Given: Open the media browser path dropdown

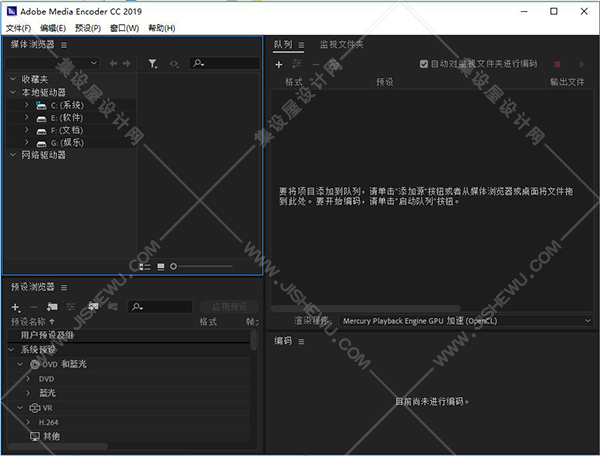Looking at the screenshot, I should click(53, 63).
